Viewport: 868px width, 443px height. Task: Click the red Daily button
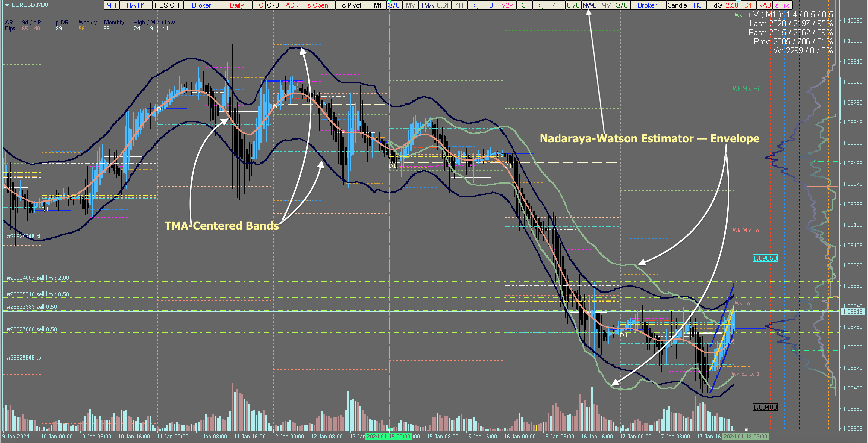[x=237, y=5]
